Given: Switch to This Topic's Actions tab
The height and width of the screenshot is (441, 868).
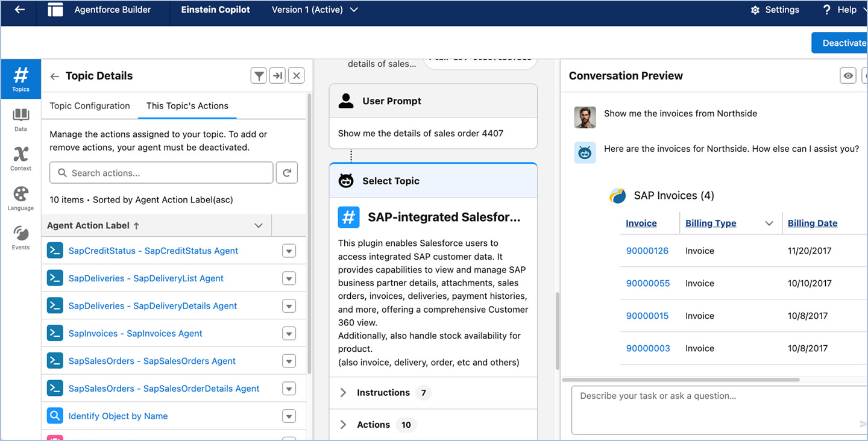Looking at the screenshot, I should [x=187, y=106].
